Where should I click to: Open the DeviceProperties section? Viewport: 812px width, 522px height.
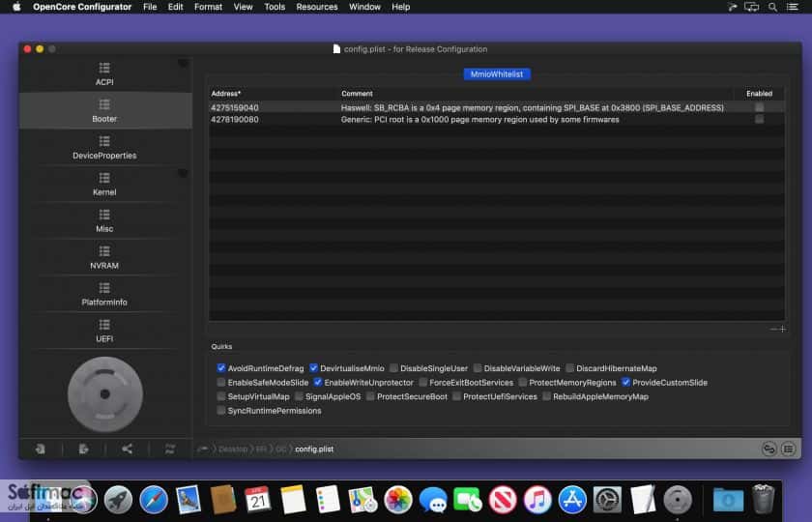coord(104,148)
